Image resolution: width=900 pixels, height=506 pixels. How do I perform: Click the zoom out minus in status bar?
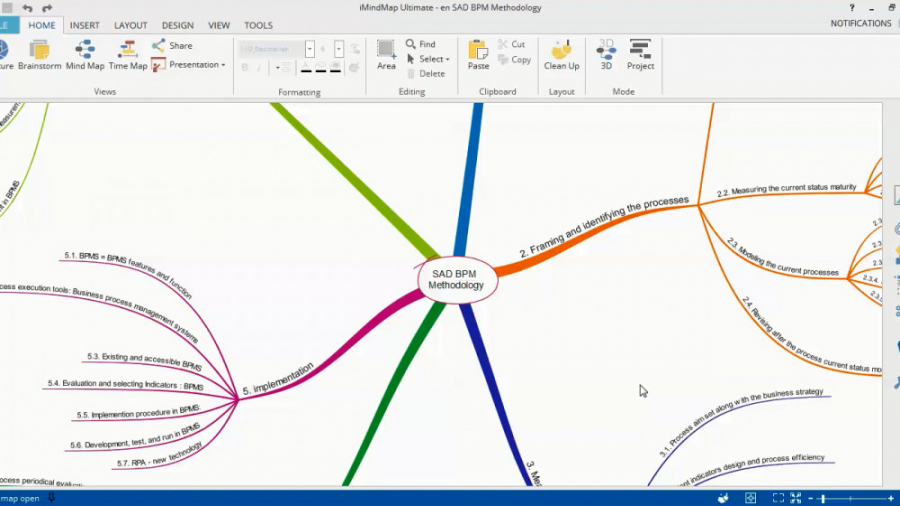click(810, 499)
